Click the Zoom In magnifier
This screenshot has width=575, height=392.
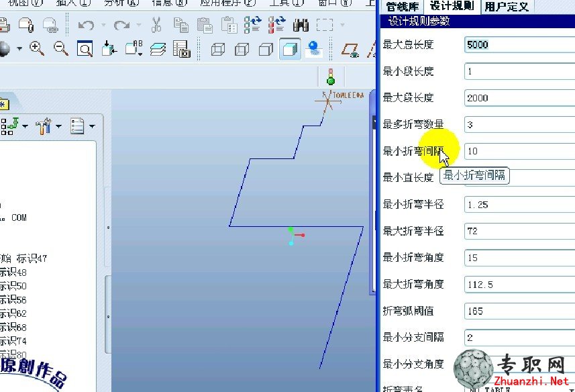(x=37, y=48)
